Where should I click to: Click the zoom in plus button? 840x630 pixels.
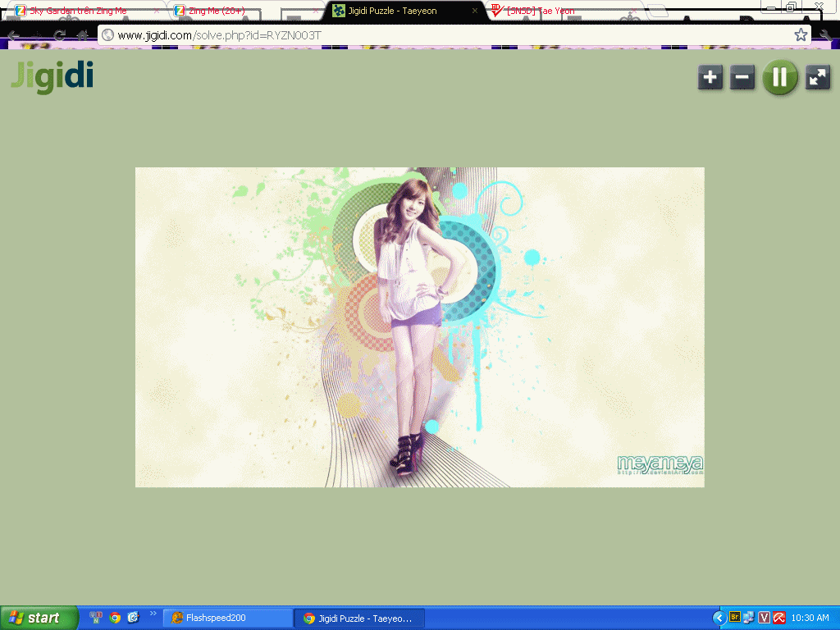click(x=710, y=78)
